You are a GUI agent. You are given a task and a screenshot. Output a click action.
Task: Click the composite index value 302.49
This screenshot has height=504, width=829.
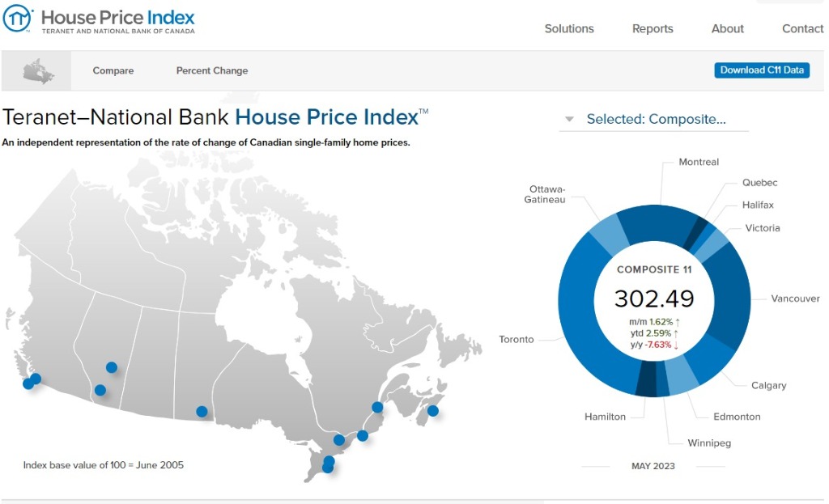coord(654,299)
